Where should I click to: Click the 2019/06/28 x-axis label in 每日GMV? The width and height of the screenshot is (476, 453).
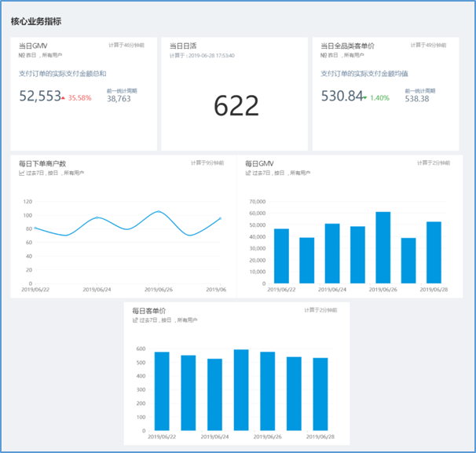pos(434,290)
